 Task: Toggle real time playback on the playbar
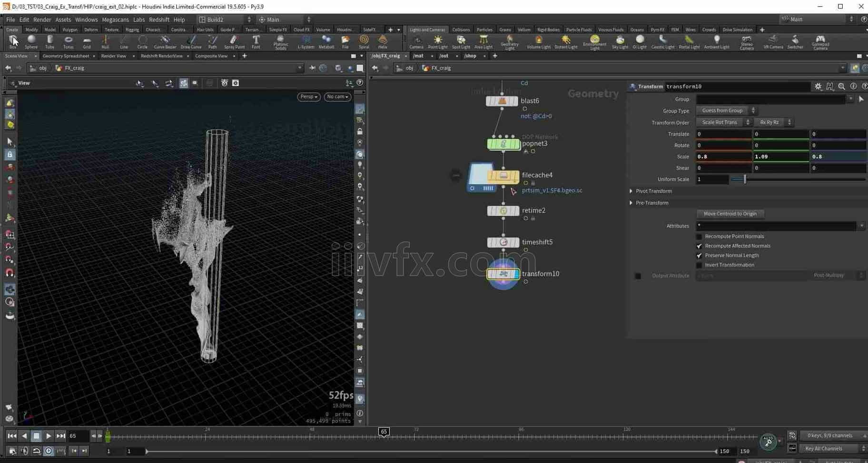(x=49, y=451)
